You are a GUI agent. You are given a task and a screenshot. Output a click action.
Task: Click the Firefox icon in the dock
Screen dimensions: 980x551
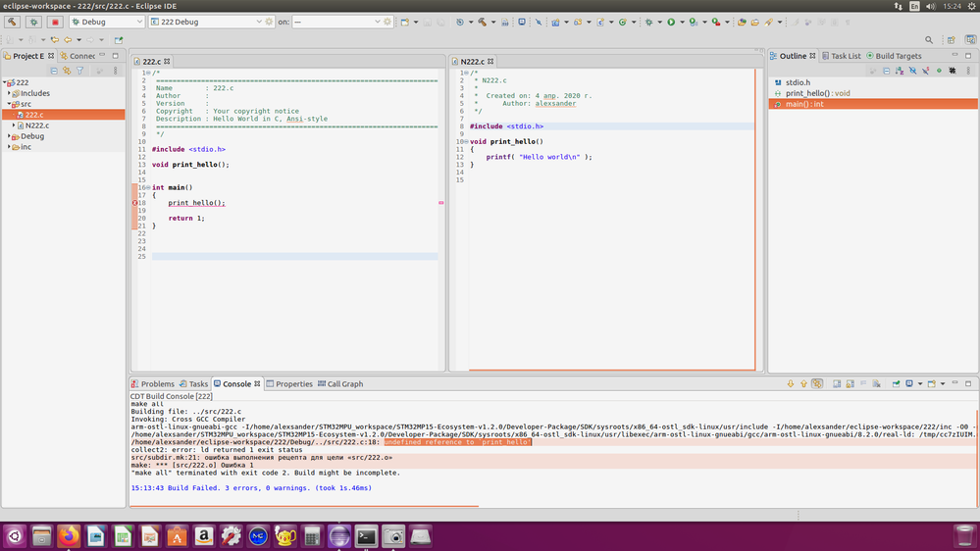tap(69, 536)
